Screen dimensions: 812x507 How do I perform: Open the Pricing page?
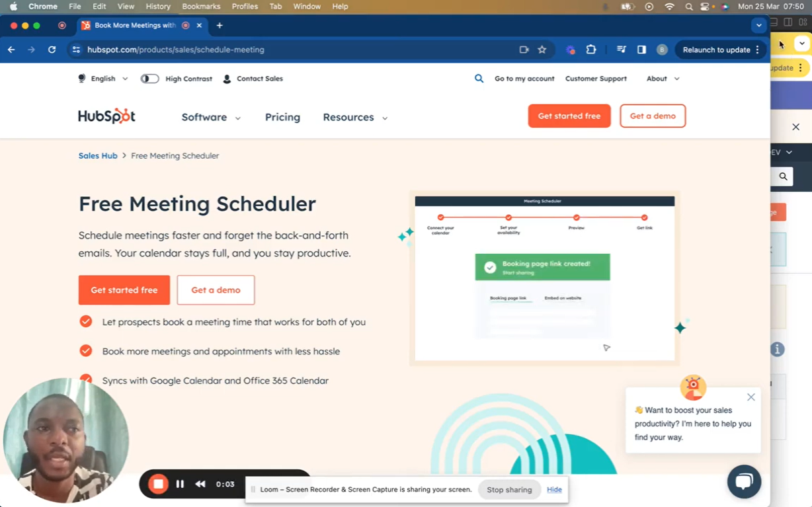(282, 117)
